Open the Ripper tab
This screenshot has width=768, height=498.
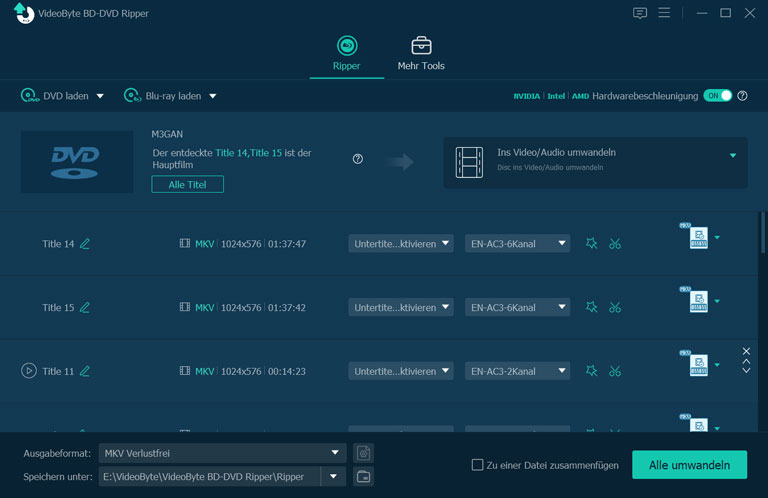[346, 54]
